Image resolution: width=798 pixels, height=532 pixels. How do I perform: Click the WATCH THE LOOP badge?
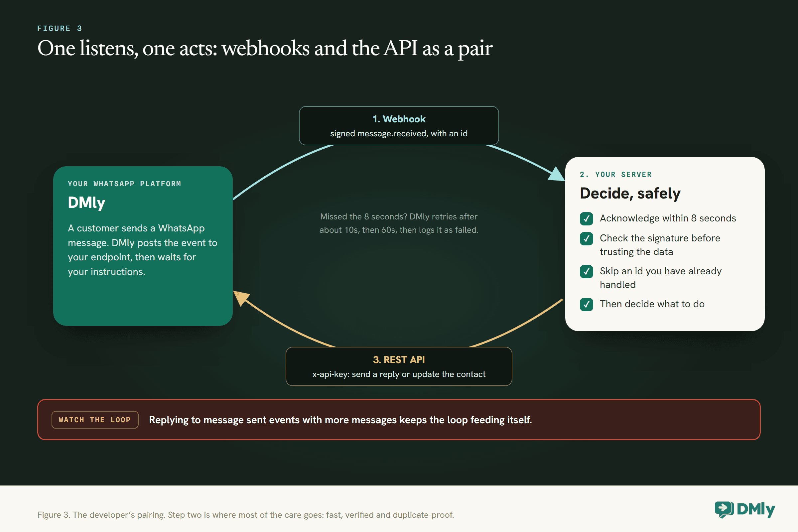[x=95, y=420]
